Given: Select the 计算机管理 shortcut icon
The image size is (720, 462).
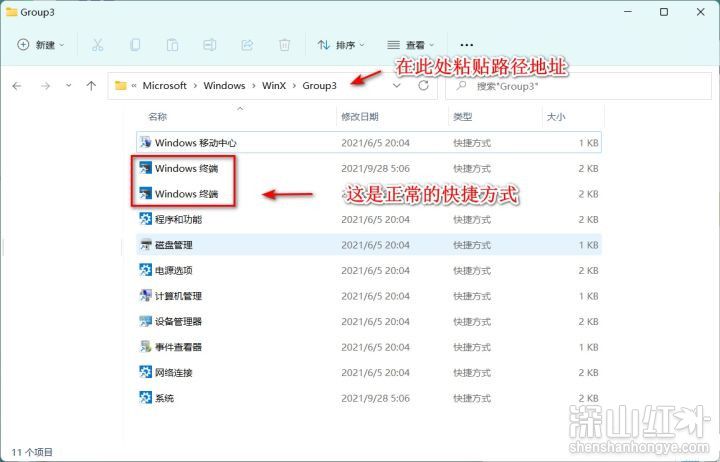Looking at the screenshot, I should pyautogui.click(x=146, y=295).
